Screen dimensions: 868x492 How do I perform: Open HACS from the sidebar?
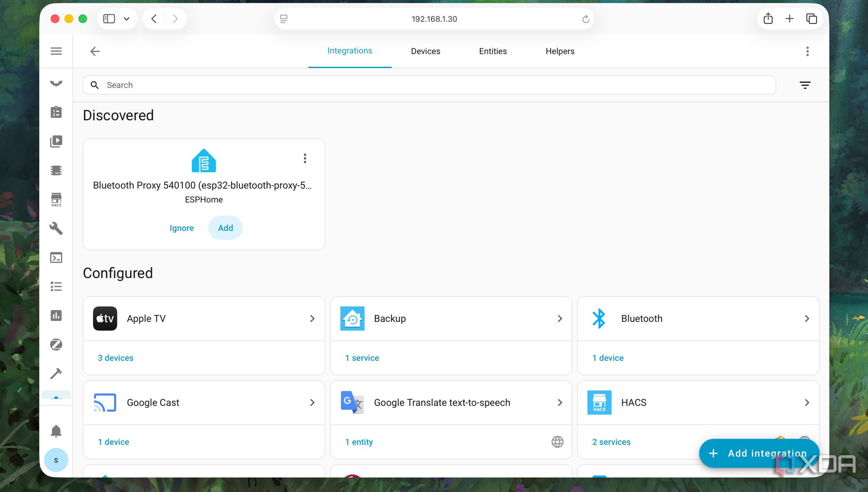tap(56, 200)
